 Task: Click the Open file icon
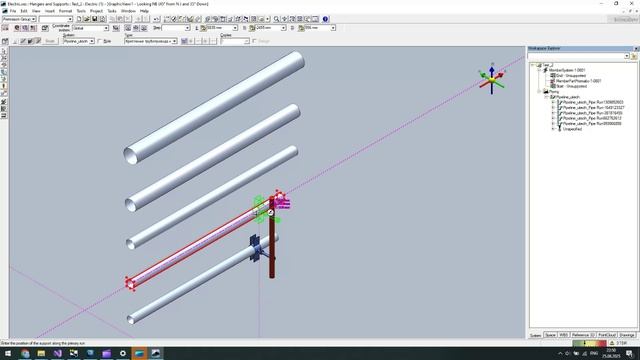tap(87, 19)
